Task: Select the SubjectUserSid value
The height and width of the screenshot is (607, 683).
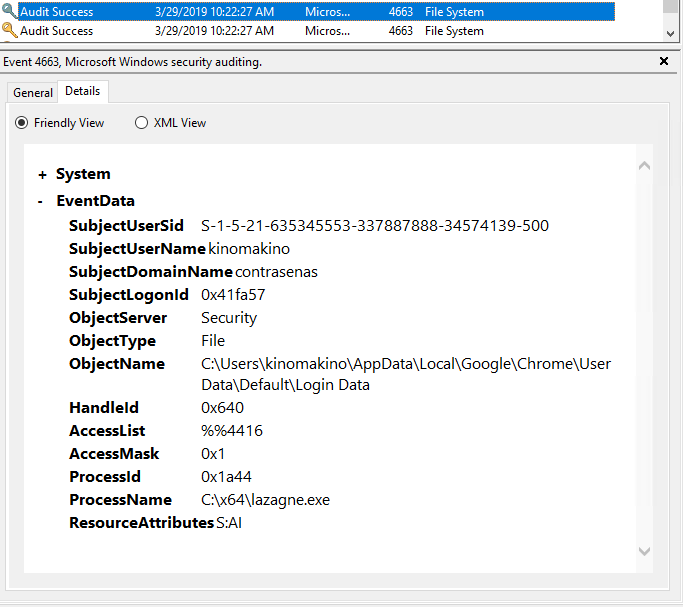Action: (x=374, y=226)
